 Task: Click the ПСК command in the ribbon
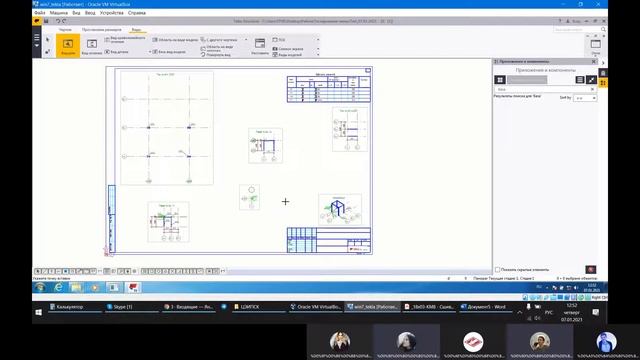(x=279, y=40)
